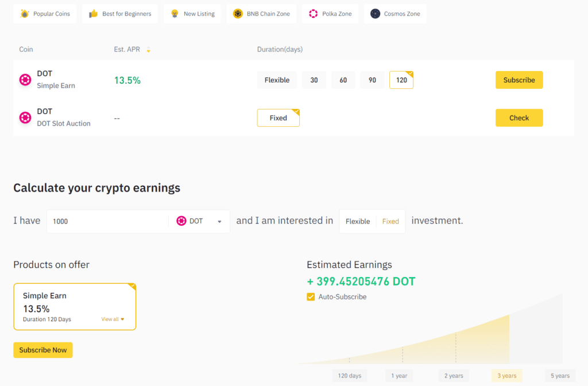The width and height of the screenshot is (588, 386).
Task: Click the DOT Slot Auction coin icon
Action: [x=25, y=118]
